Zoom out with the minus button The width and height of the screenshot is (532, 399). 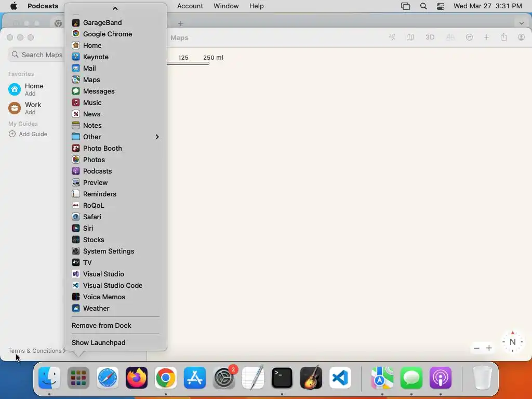(476, 348)
